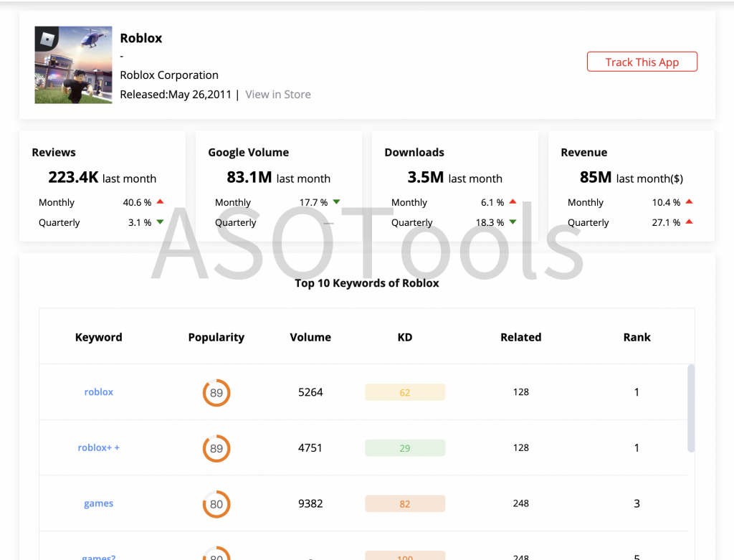The width and height of the screenshot is (734, 560).
Task: Click the 6.1 % Downloads monthly value
Action: click(x=492, y=202)
